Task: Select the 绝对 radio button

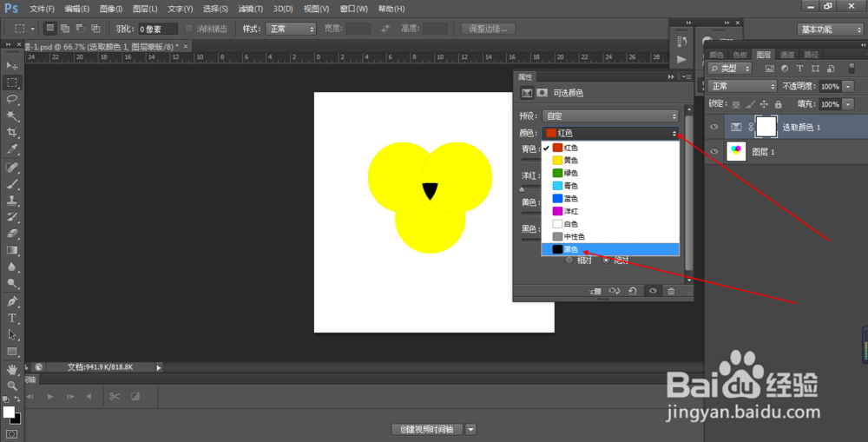Action: pos(606,261)
